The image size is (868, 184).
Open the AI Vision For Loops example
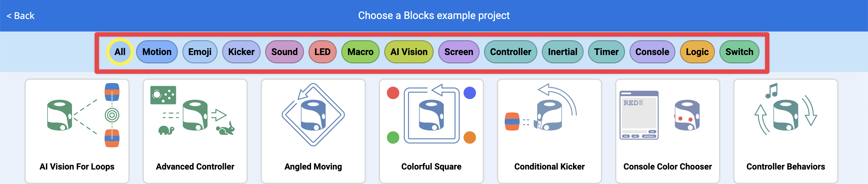click(77, 131)
